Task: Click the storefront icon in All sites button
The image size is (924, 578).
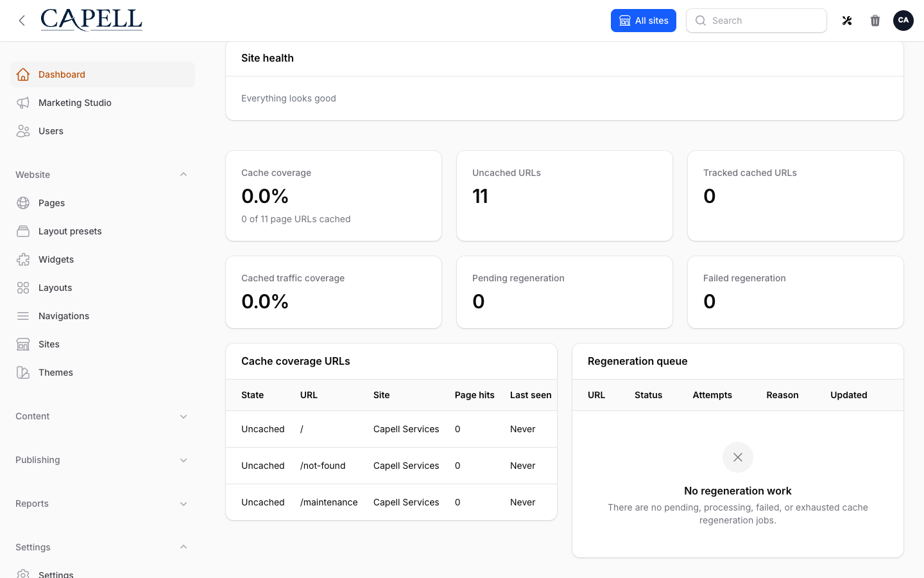Action: point(624,21)
